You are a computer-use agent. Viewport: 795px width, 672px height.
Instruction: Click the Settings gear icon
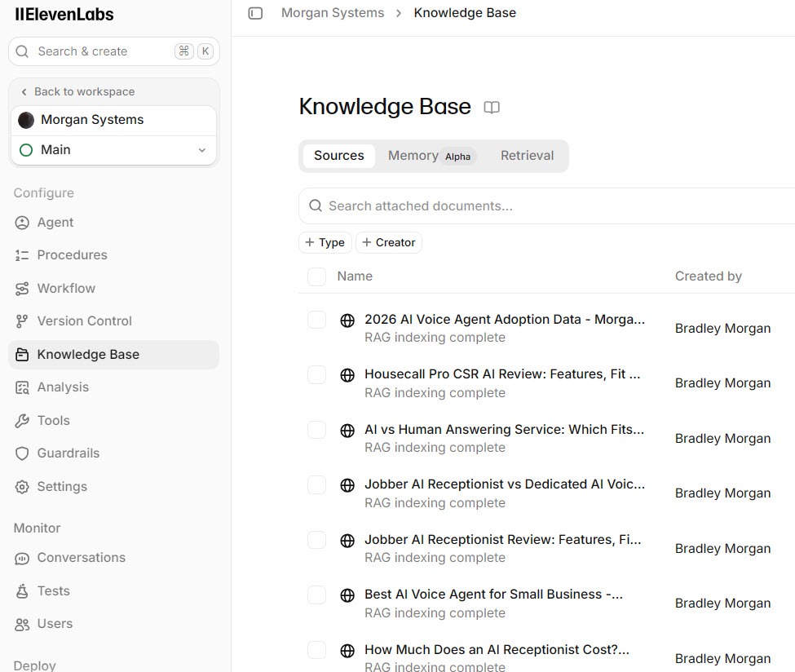(x=22, y=487)
